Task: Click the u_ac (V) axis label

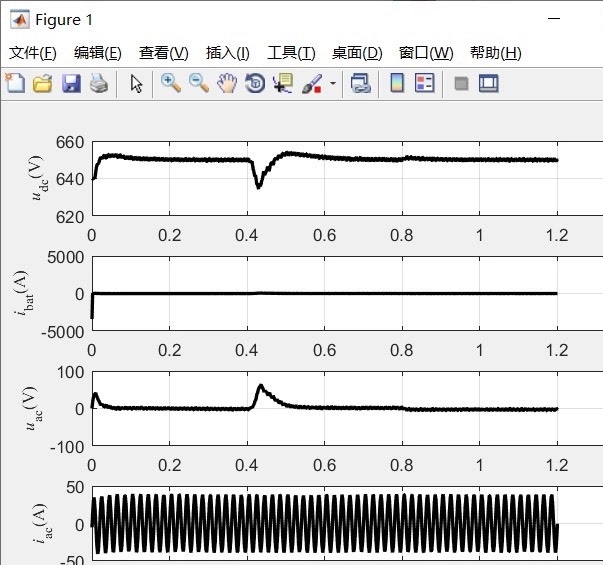Action: pyautogui.click(x=33, y=408)
